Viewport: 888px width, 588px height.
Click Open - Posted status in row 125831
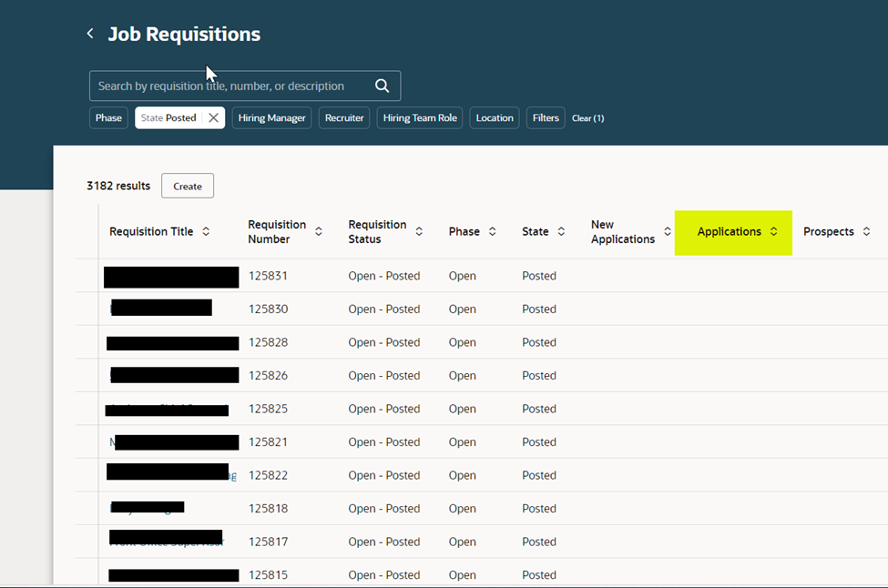pyautogui.click(x=384, y=276)
